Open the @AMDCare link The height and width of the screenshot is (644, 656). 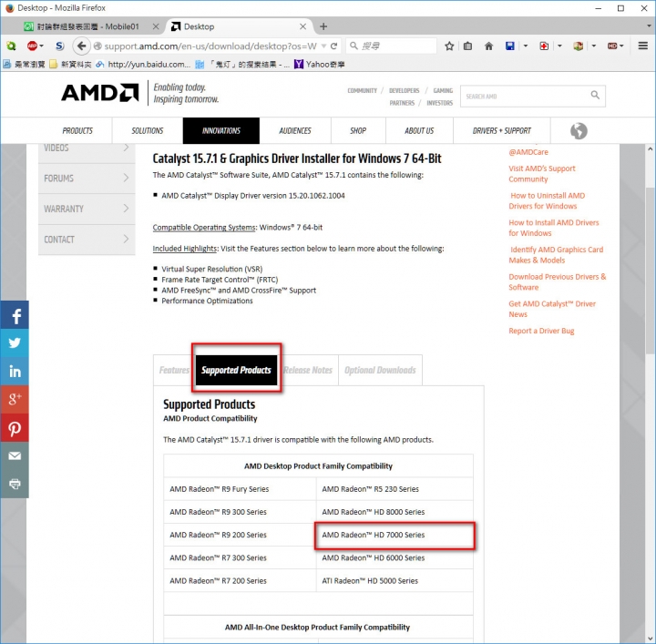coord(528,152)
